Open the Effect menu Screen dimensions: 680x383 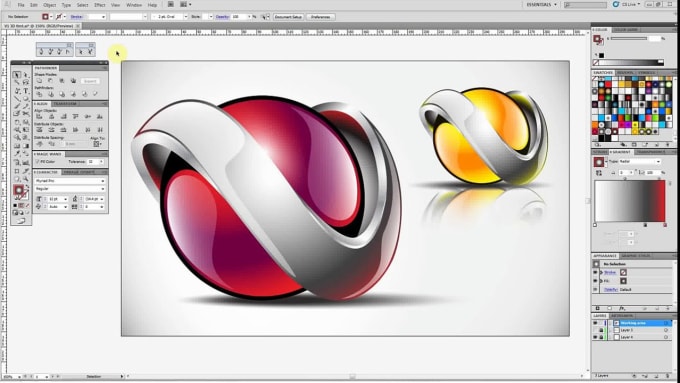(100, 5)
